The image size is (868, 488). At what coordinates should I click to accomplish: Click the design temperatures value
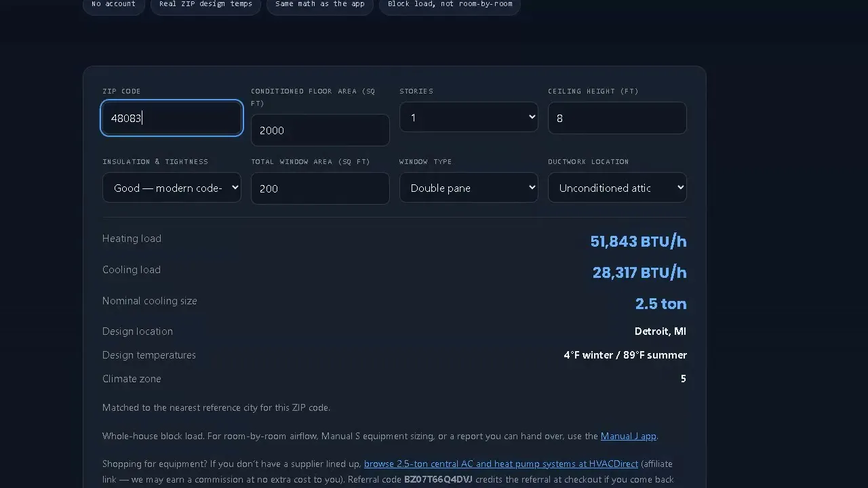point(625,355)
